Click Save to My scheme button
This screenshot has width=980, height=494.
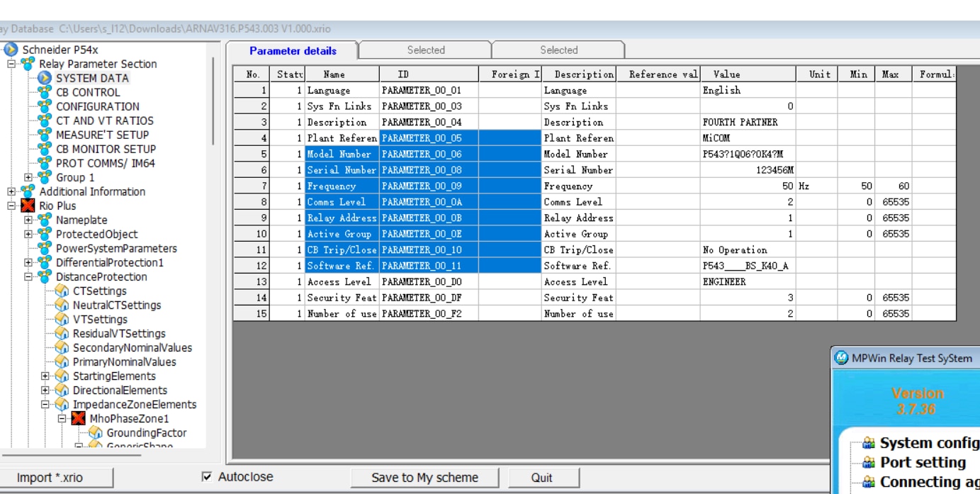424,478
